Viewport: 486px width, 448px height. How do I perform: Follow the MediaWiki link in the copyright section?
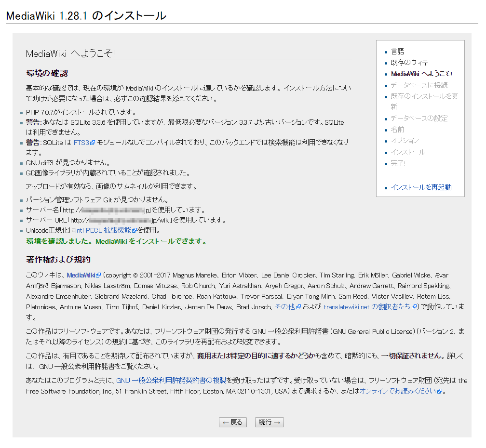coord(84,275)
